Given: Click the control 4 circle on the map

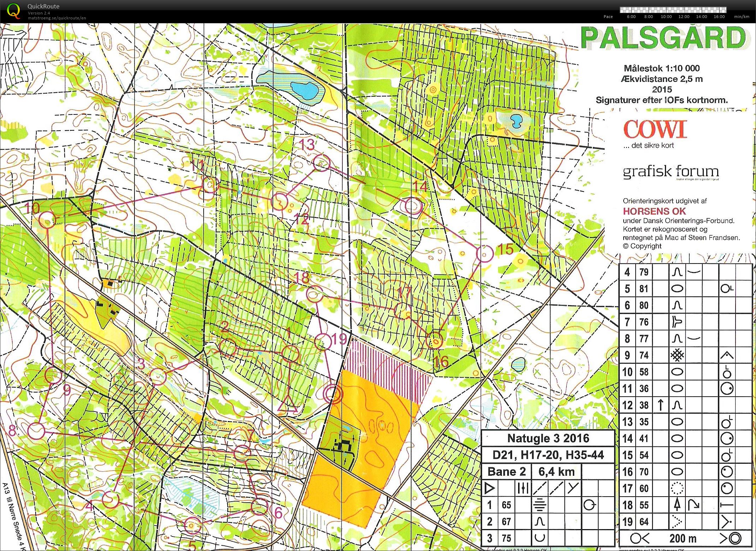Looking at the screenshot, I should [110, 499].
